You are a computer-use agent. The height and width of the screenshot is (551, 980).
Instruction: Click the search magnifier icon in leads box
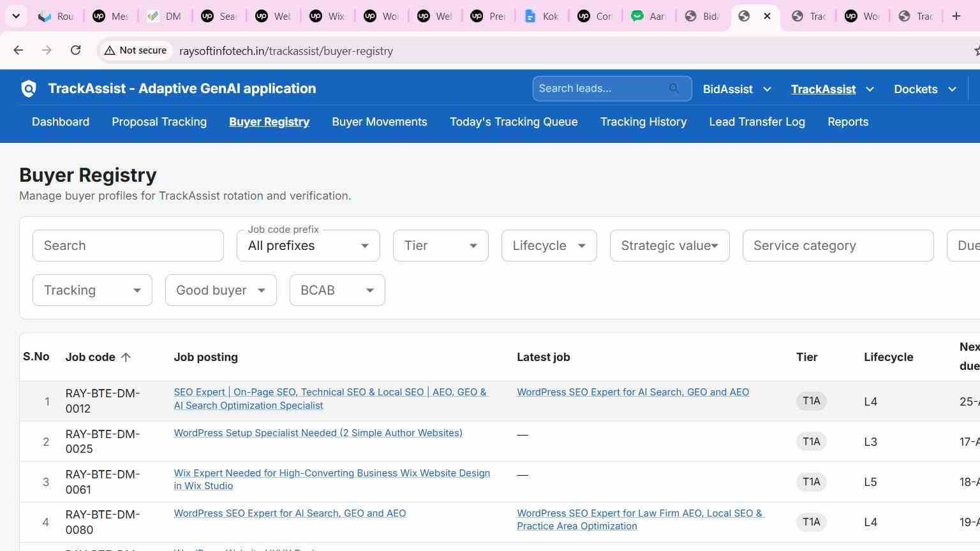point(674,89)
